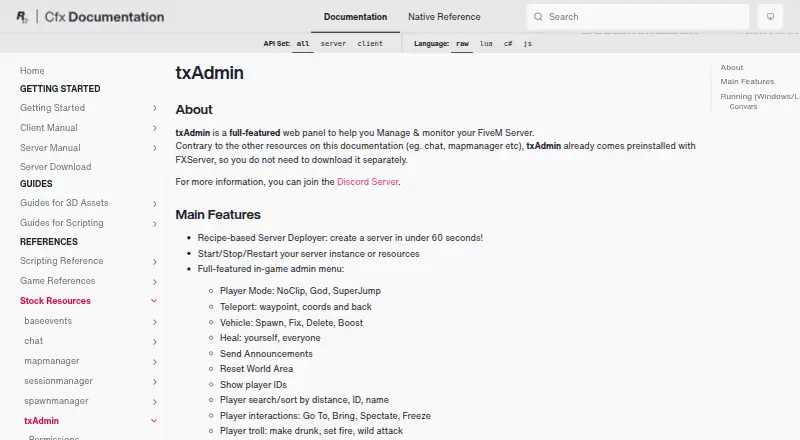Click the Rockstar Cfx logo icon

pyautogui.click(x=22, y=17)
